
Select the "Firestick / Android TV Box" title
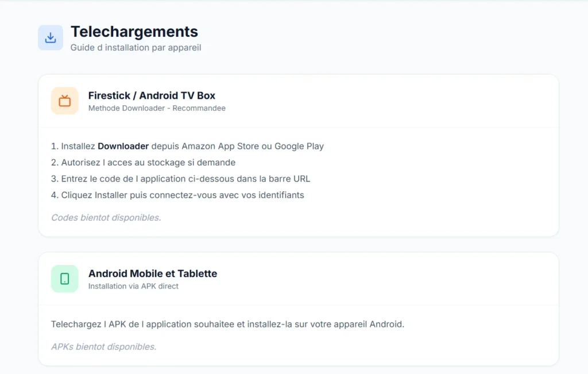152,96
